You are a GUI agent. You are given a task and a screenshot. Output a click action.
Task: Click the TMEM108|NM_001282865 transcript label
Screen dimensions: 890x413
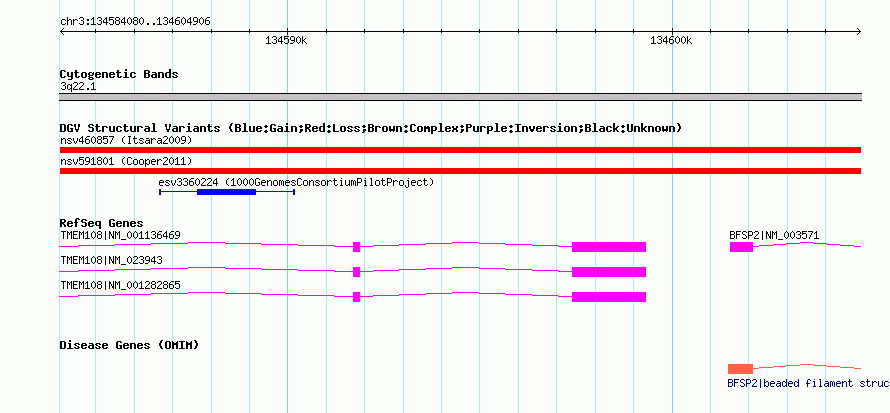(x=120, y=285)
